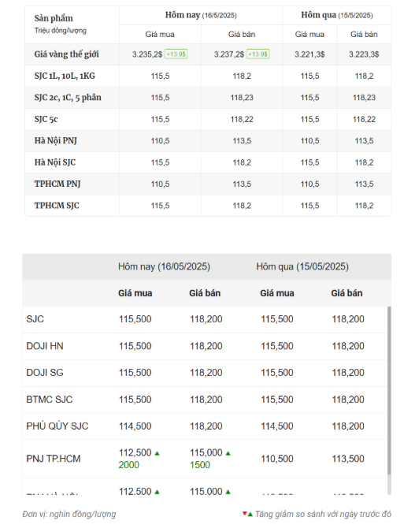Click the world gold sell price 3.237,2$

click(x=228, y=54)
